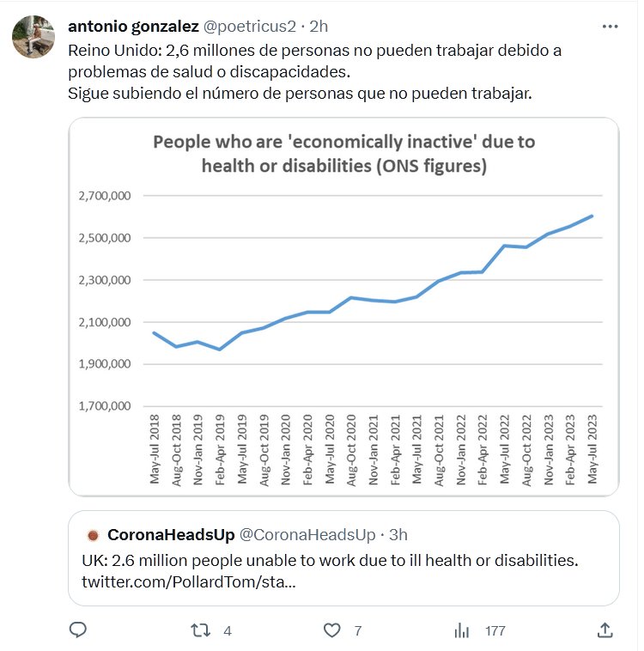644x651 pixels.
Task: Open the 2h timestamp link
Action: pyautogui.click(x=317, y=27)
